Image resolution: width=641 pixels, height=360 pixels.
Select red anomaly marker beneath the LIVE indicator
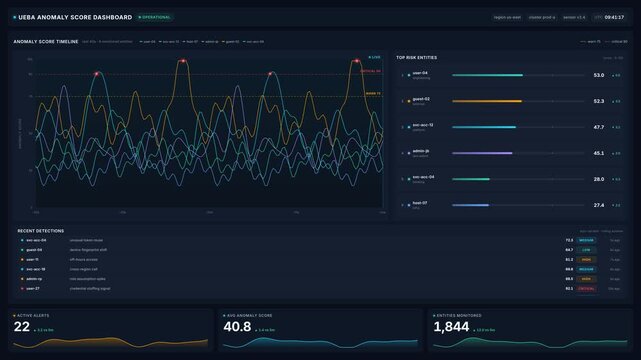click(x=356, y=61)
